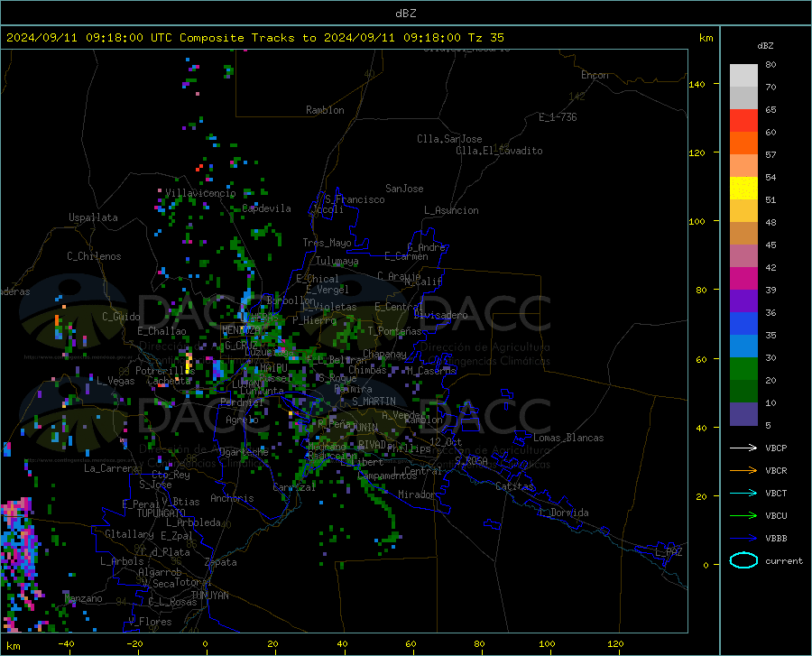Select the purple-gray 5 dBZ swatch
The image size is (812, 656).
click(x=743, y=414)
